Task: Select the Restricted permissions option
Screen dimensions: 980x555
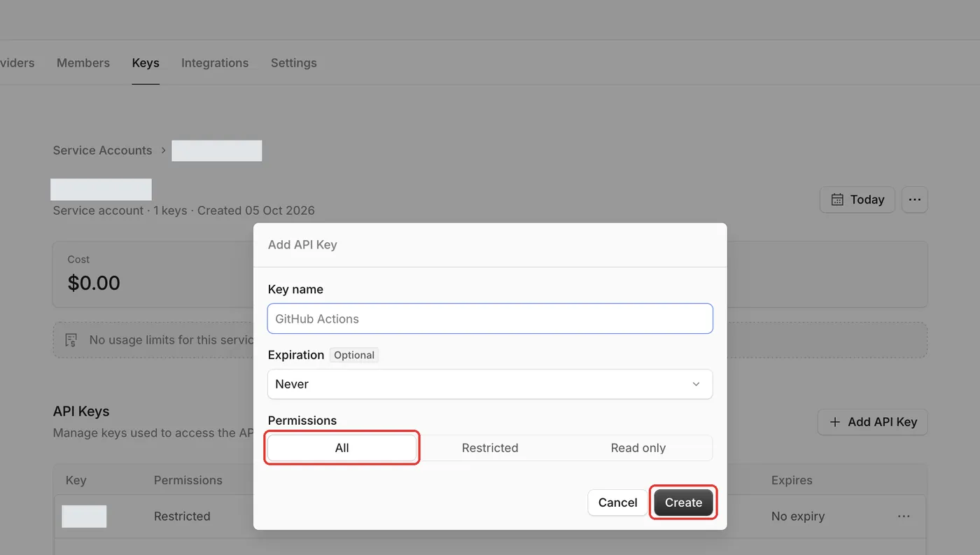Action: tap(490, 448)
